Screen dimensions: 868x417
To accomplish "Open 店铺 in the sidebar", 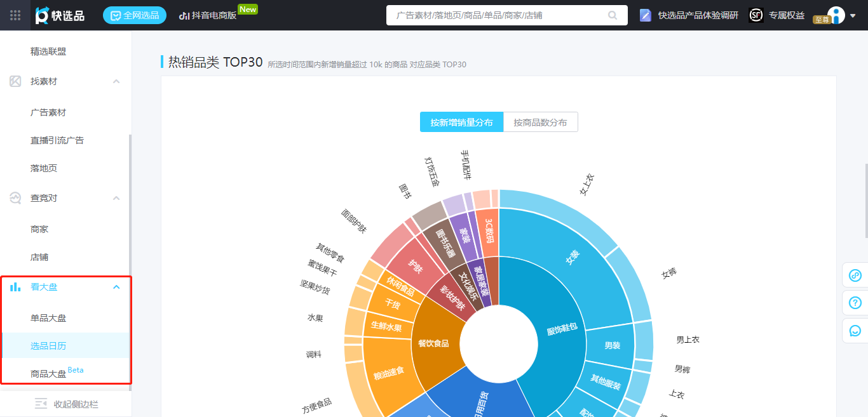I will point(39,257).
